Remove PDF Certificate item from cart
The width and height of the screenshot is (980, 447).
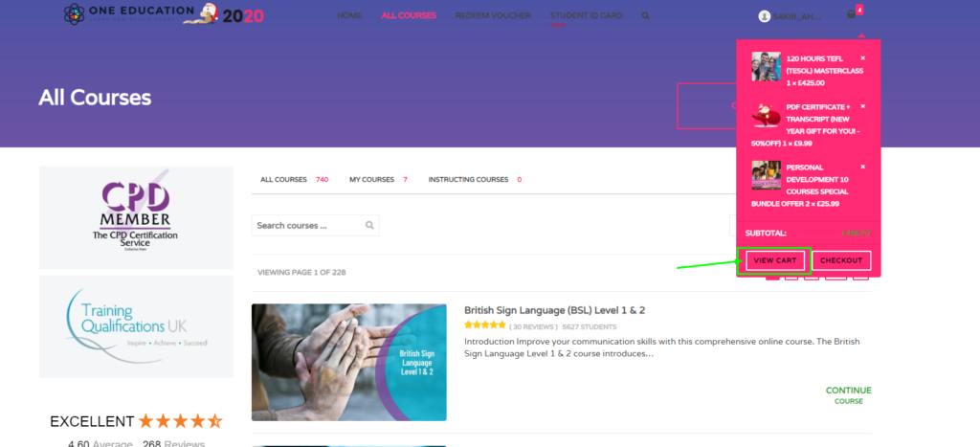[863, 106]
